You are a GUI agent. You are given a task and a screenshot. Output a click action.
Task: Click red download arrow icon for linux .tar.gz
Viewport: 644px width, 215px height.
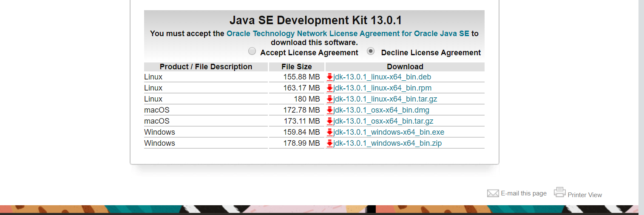pyautogui.click(x=329, y=99)
